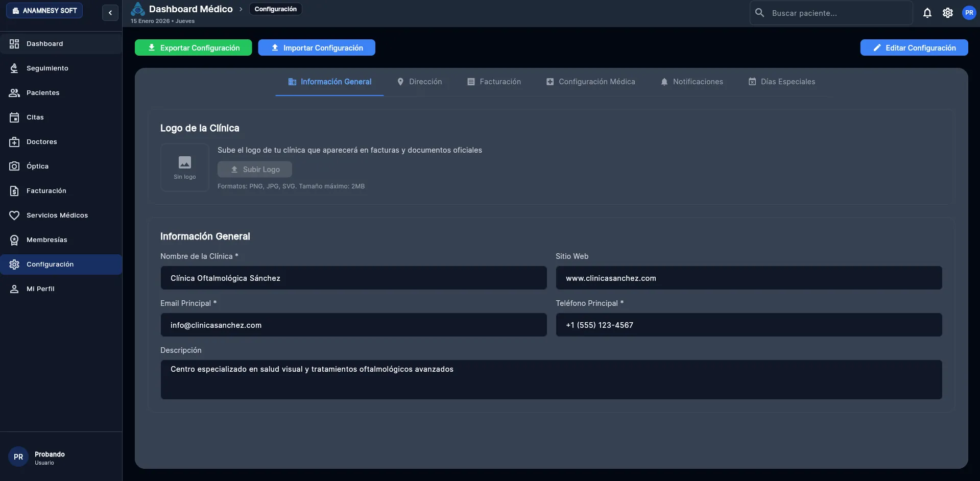
Task: Click the Buscar paciente search field
Action: click(x=831, y=13)
